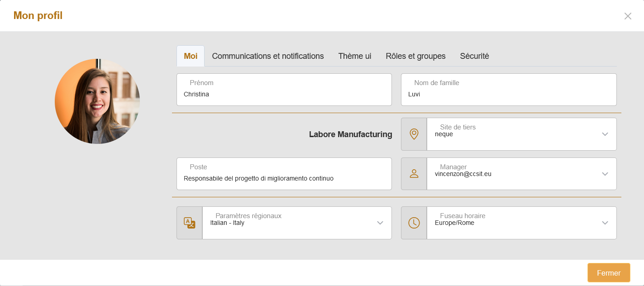Click the clock icon beside Fuseau horaire
This screenshot has width=644, height=286.
pos(414,223)
